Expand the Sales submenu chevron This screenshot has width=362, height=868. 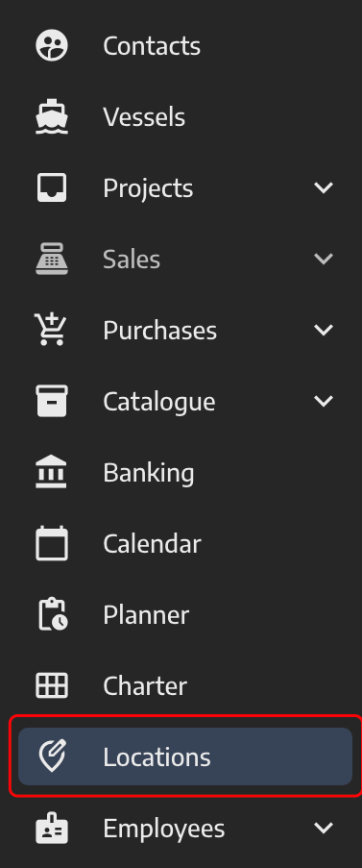[324, 259]
